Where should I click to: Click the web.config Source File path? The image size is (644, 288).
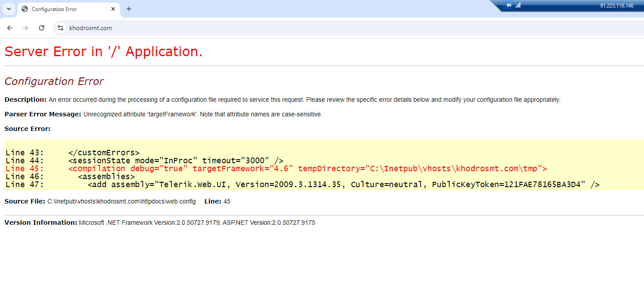point(121,201)
